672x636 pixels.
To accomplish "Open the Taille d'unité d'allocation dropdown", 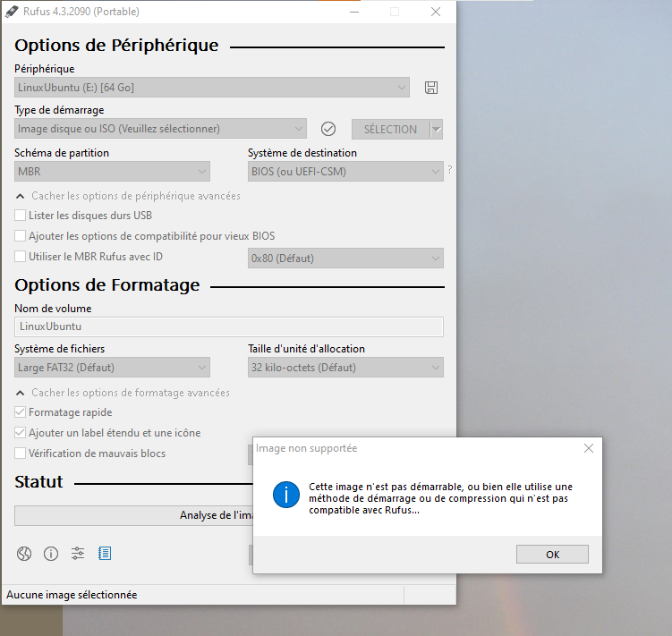I will pyautogui.click(x=345, y=368).
